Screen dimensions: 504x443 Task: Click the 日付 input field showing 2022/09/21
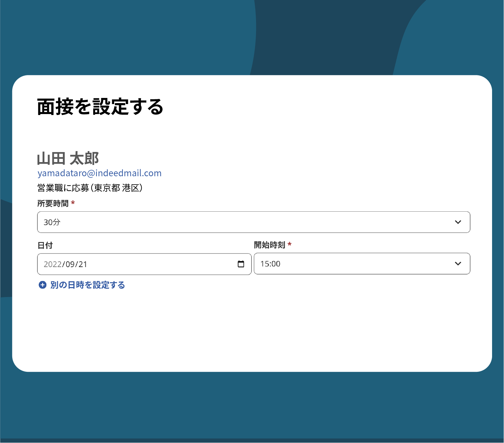point(144,264)
